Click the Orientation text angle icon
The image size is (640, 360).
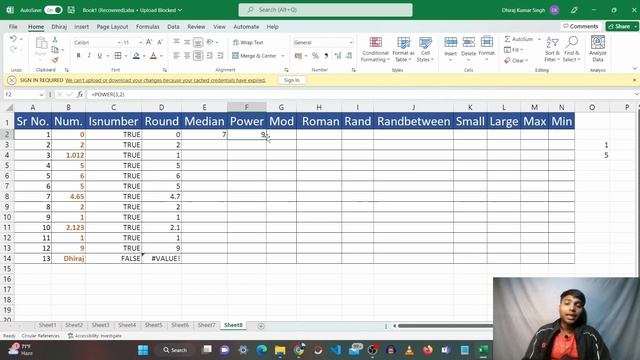click(210, 42)
